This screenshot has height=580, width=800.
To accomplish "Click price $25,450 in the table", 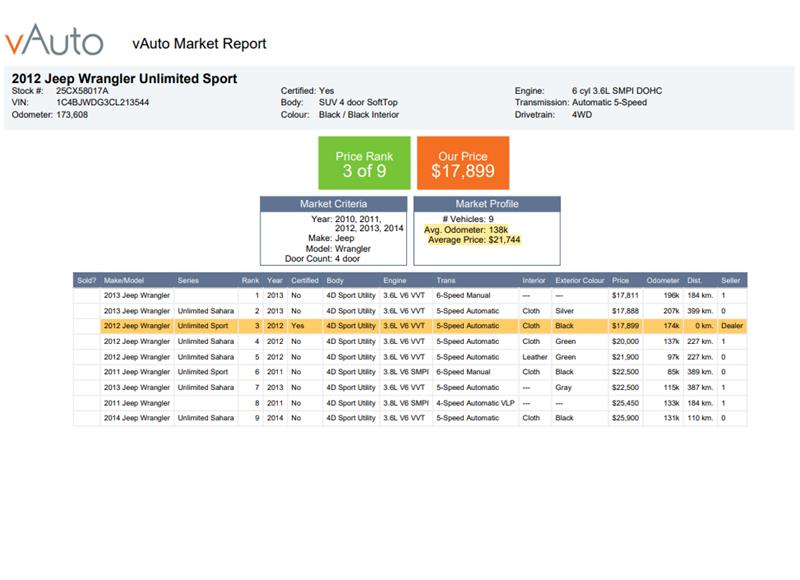I will coord(625,403).
